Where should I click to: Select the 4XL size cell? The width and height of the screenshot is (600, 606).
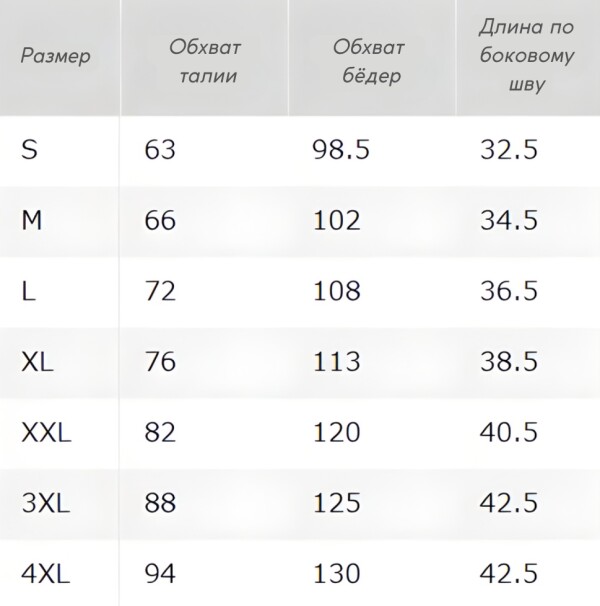point(46,574)
